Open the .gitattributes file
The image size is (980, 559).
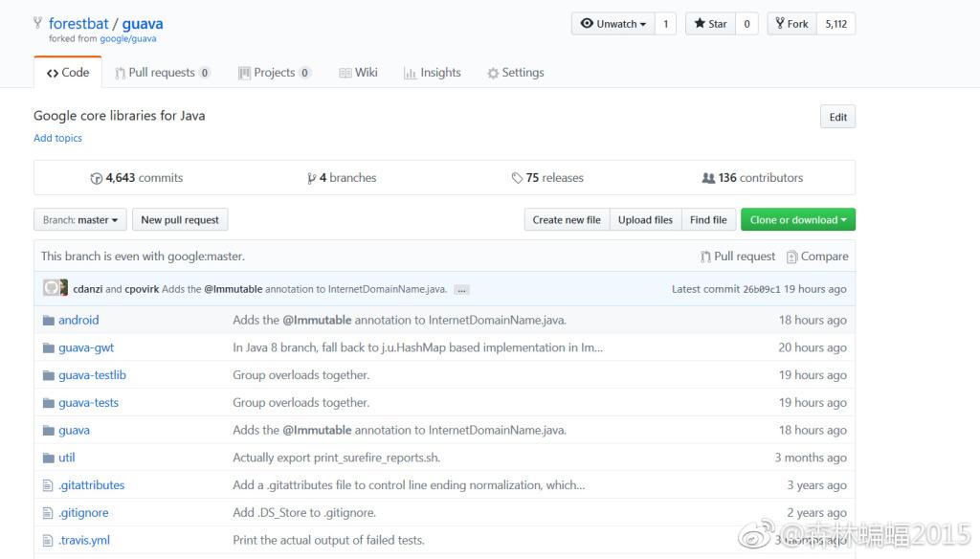point(92,485)
